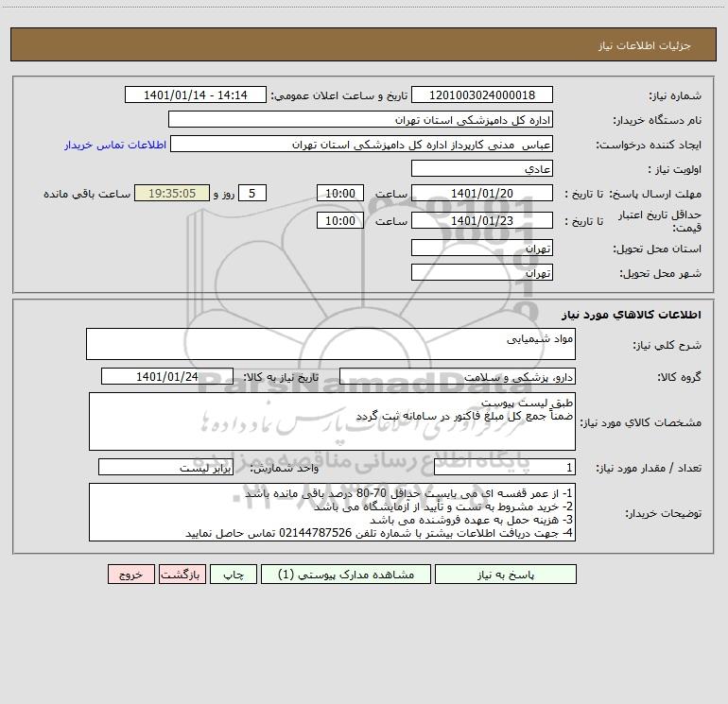The height and width of the screenshot is (704, 728).
Task: Click delivery city field 'تهران'
Action: pos(482,272)
